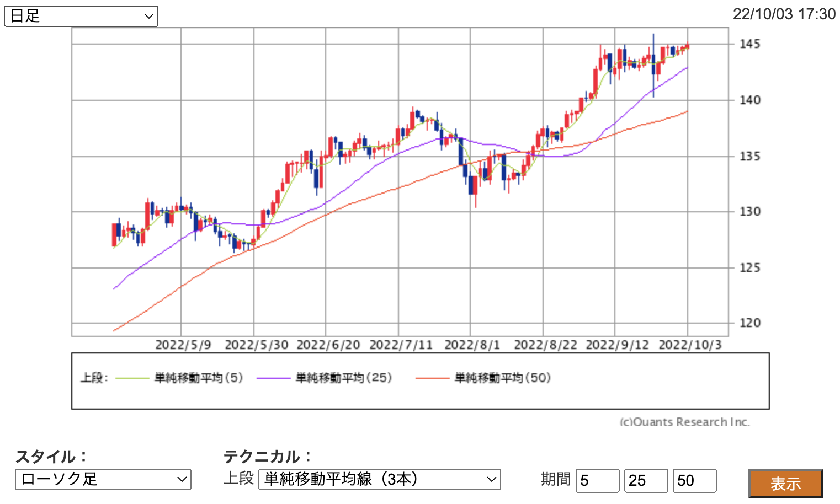Click the period field containing 25
Viewport: 840px width, 504px height.
click(646, 481)
